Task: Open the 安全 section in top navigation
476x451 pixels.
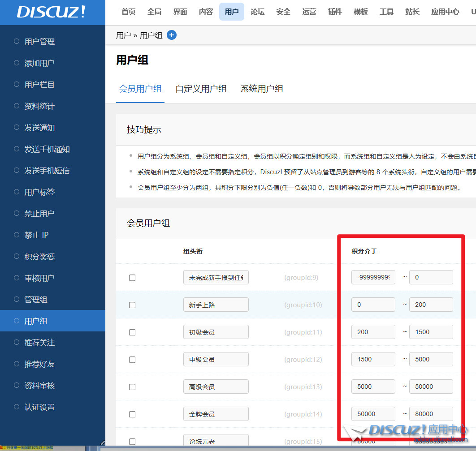Action: coord(283,12)
